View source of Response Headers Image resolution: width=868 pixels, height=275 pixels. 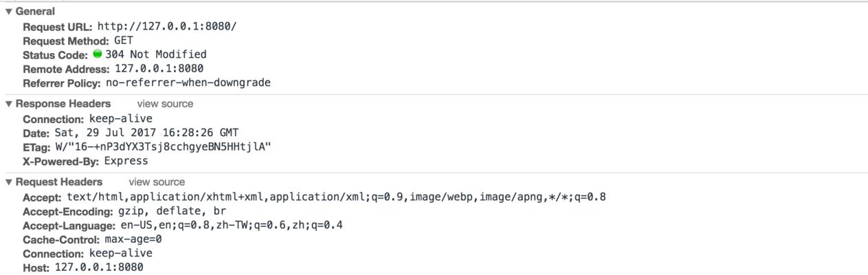[165, 104]
